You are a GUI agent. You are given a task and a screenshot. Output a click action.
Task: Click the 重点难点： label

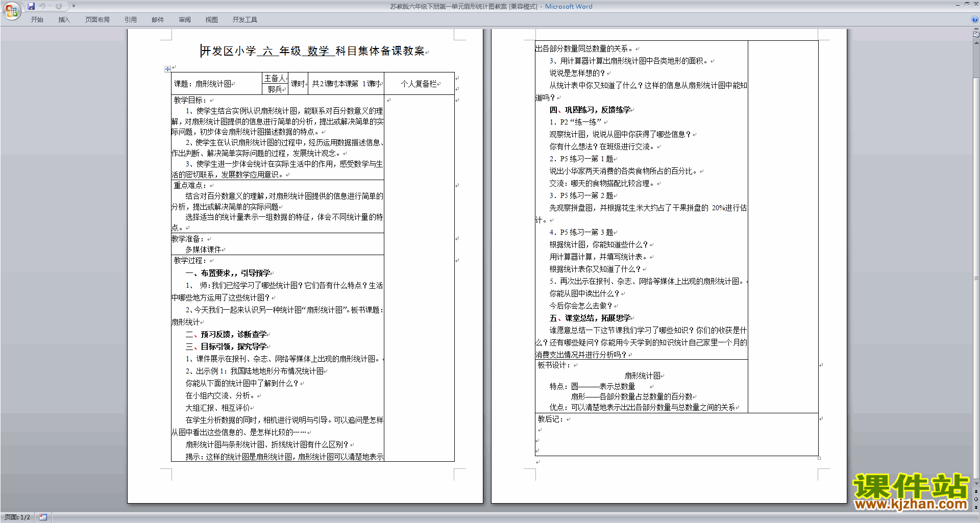point(190,185)
